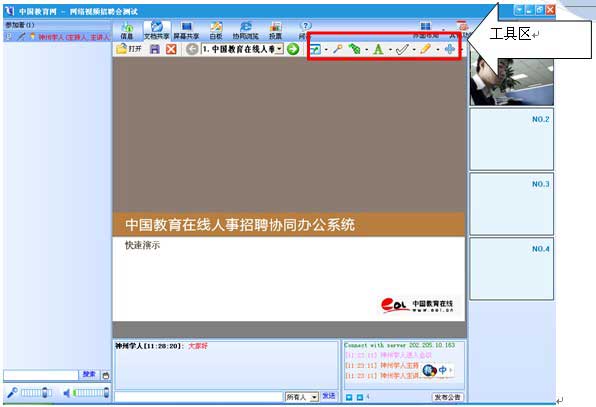596x407 pixels.
Task: Click the chat message input field
Action: click(198, 397)
